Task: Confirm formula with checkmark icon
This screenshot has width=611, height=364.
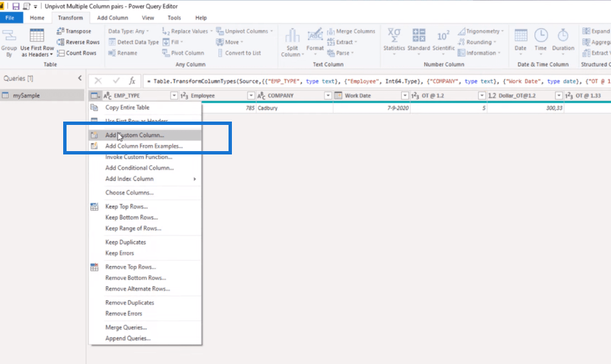Action: [116, 81]
